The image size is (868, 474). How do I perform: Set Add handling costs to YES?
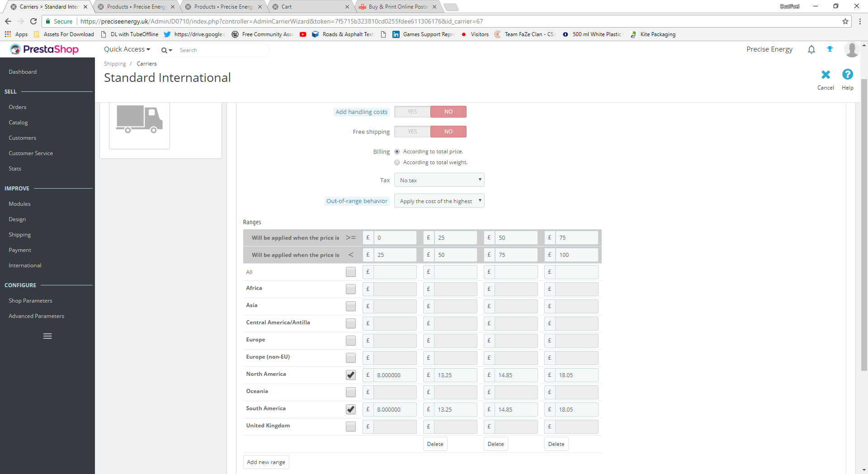pyautogui.click(x=412, y=112)
